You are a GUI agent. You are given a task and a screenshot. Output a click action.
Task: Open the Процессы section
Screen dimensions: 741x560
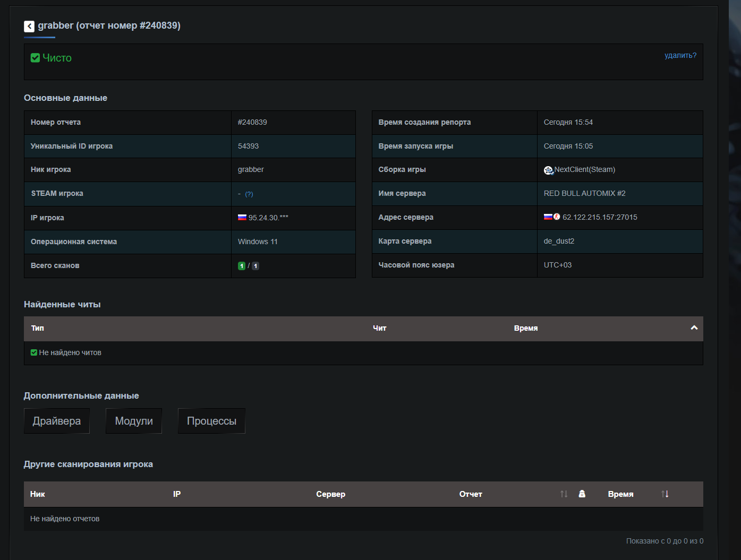point(211,421)
